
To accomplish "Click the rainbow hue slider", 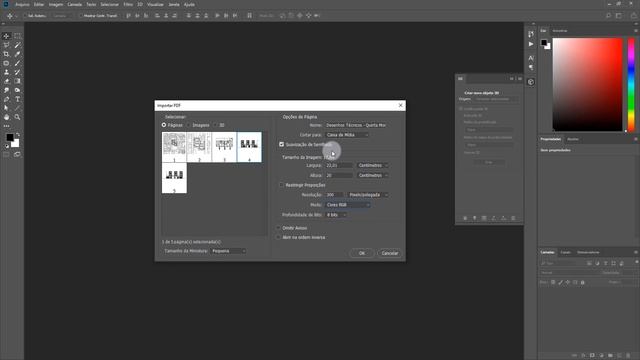I will tap(631, 85).
